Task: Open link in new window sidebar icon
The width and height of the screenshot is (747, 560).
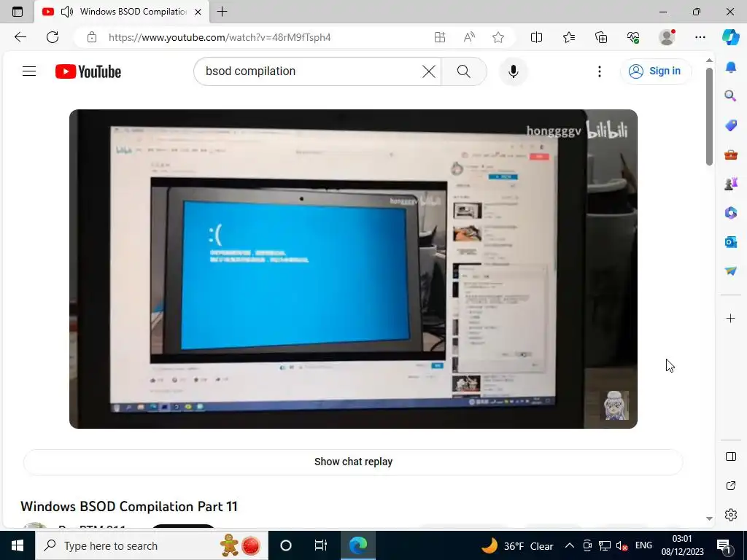Action: tap(731, 486)
